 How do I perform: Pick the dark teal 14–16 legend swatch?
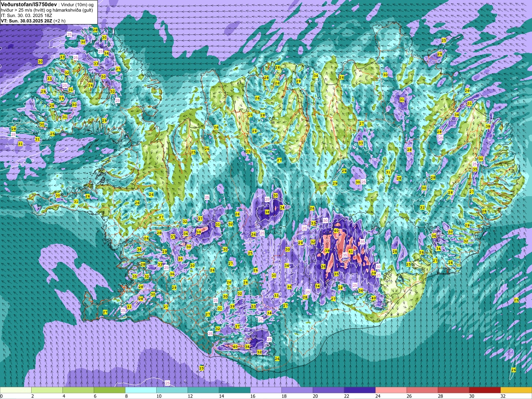(x=234, y=390)
